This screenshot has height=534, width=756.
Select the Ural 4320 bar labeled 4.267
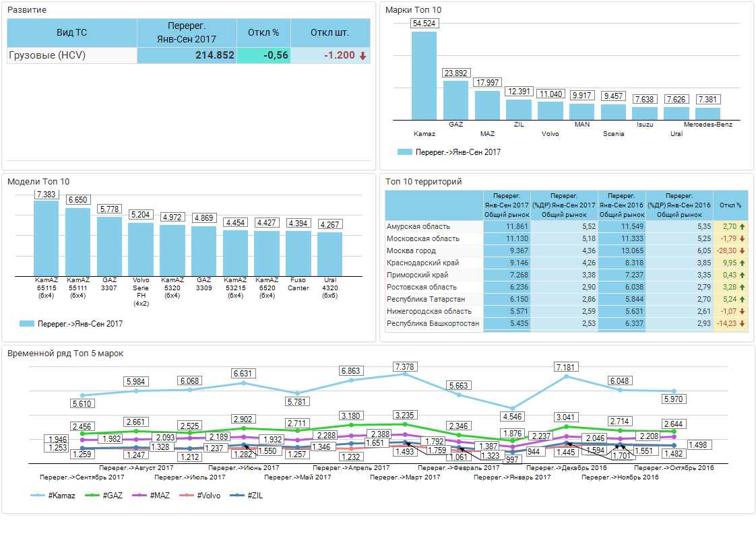point(329,255)
